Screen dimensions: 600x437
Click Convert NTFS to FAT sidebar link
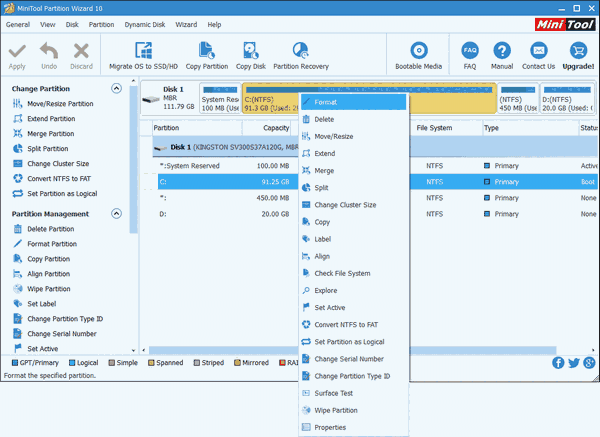point(60,179)
